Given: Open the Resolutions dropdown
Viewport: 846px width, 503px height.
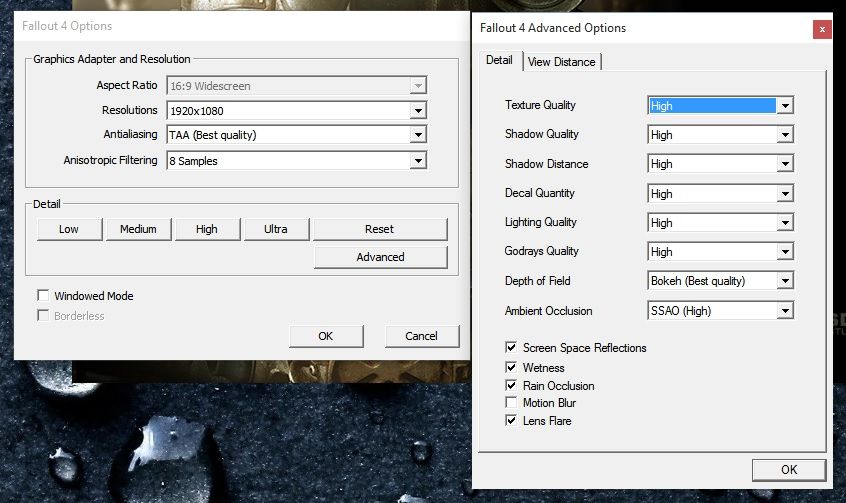Looking at the screenshot, I should tap(297, 111).
